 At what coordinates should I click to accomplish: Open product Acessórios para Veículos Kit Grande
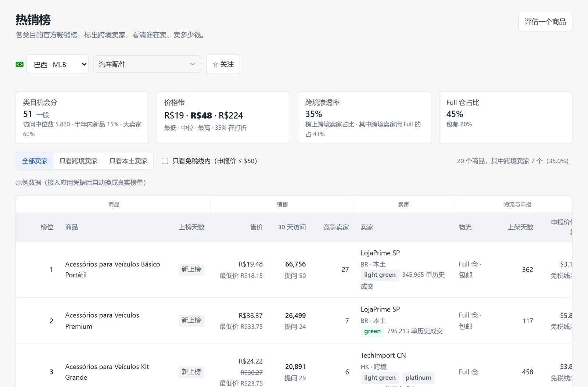pyautogui.click(x=107, y=372)
